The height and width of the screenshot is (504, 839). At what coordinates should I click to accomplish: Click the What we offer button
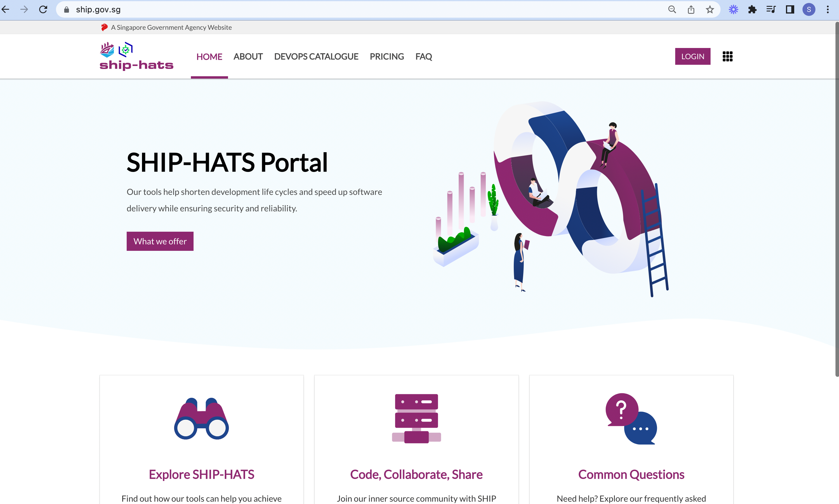(160, 241)
